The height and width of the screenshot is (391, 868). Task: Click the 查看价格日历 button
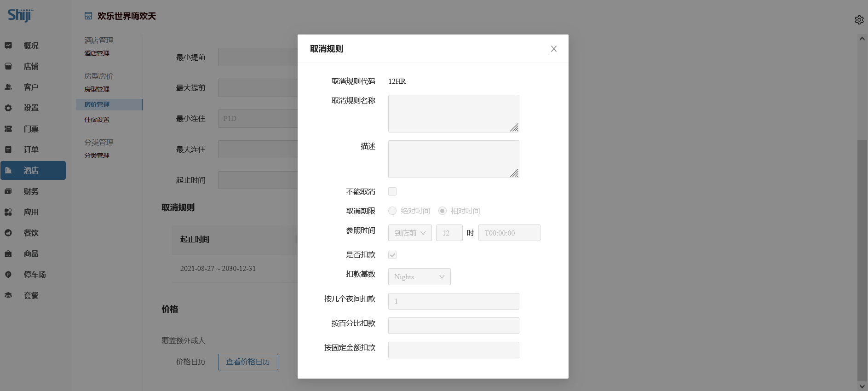coord(248,362)
